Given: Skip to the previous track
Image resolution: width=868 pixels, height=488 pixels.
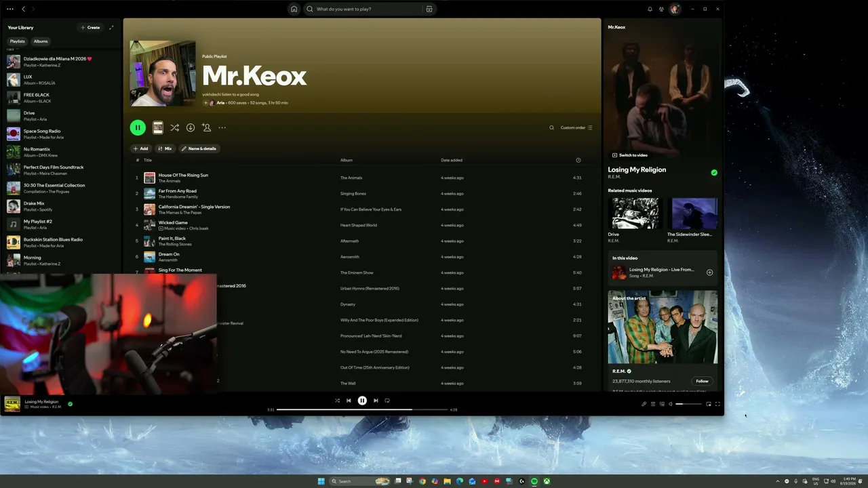Looking at the screenshot, I should (349, 401).
